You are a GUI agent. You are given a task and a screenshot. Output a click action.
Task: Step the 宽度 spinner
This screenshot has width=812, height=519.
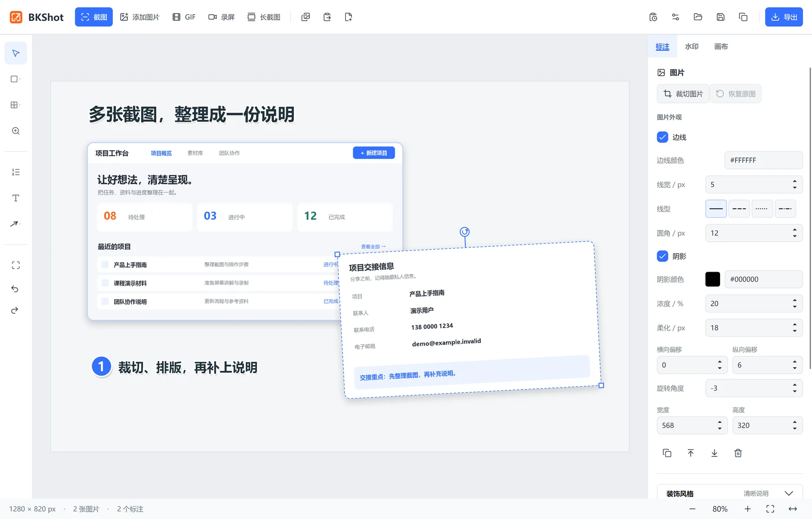click(720, 426)
